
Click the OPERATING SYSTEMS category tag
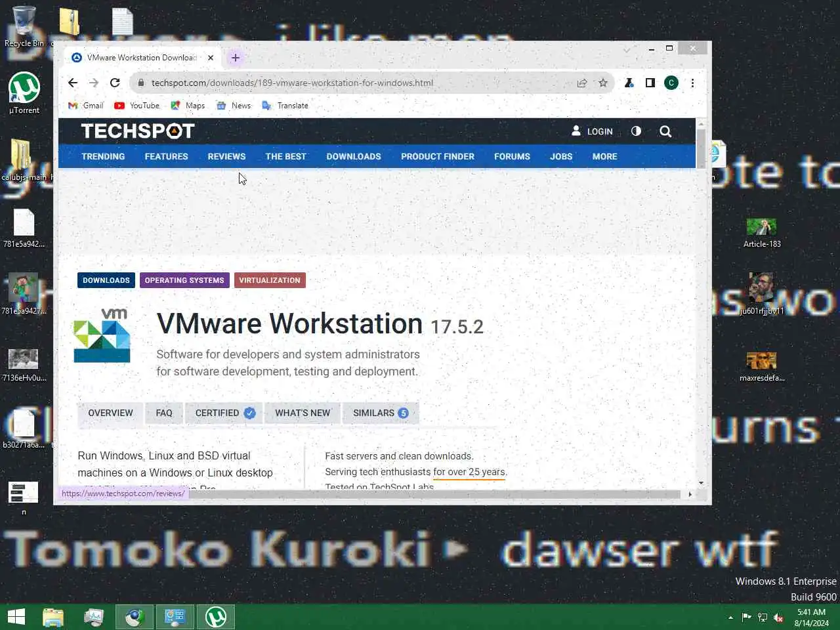pyautogui.click(x=184, y=280)
